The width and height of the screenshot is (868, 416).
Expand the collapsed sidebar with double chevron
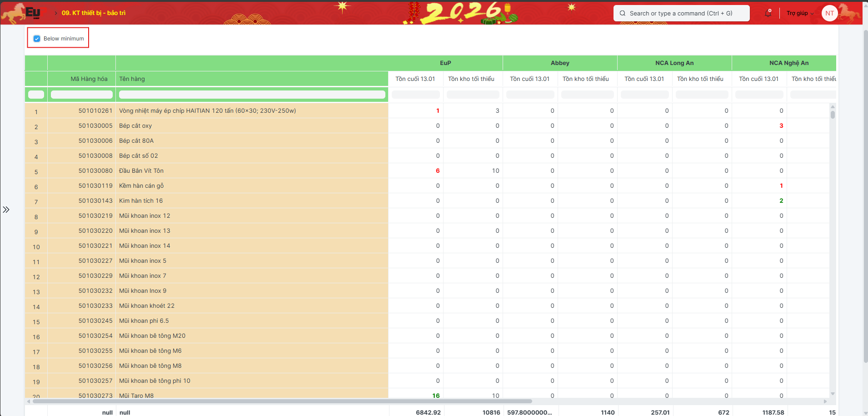point(6,210)
